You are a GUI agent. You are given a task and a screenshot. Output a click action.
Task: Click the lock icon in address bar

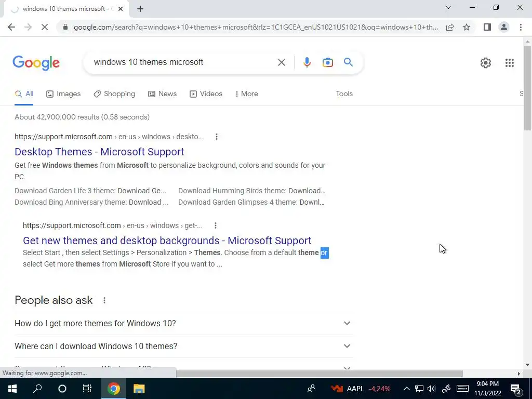point(65,27)
